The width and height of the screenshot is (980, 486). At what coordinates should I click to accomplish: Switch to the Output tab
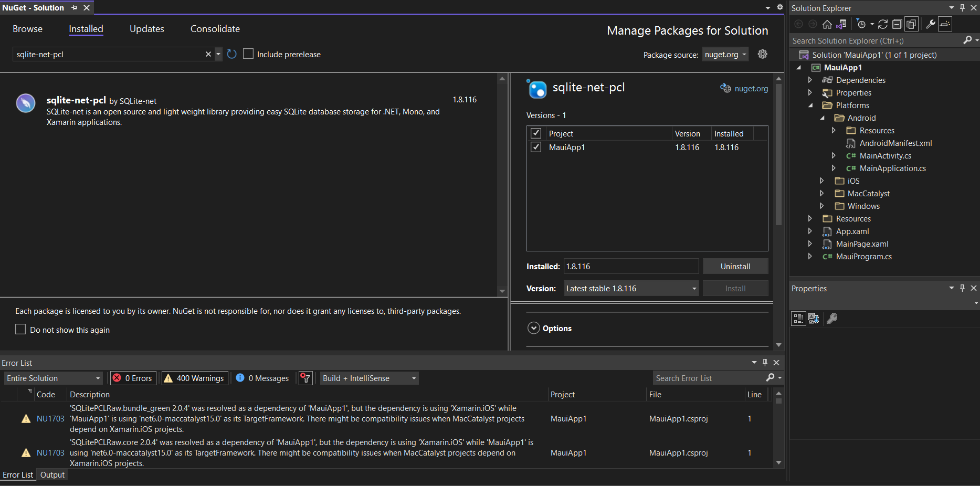pos(52,474)
